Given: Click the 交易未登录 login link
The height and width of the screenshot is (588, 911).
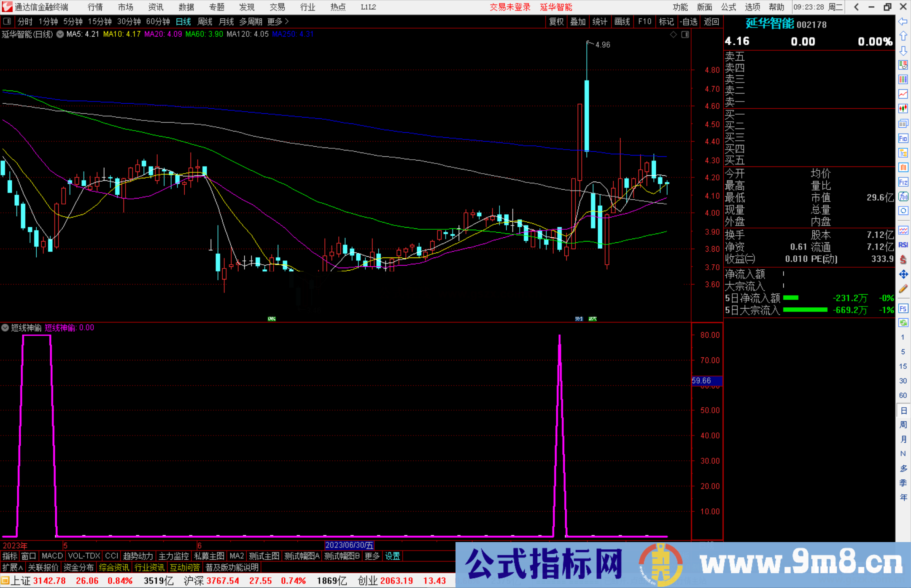Looking at the screenshot, I should 510,7.
